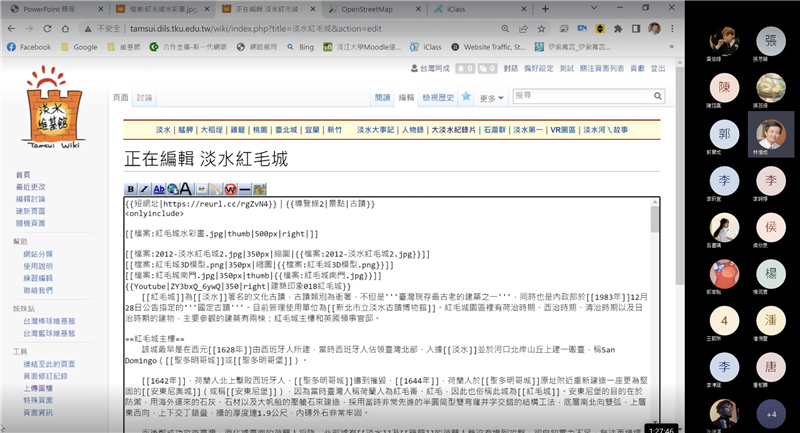The height and width of the screenshot is (433, 800).
Task: Open the Facebook bookmark in bookmarks bar
Action: tap(29, 47)
